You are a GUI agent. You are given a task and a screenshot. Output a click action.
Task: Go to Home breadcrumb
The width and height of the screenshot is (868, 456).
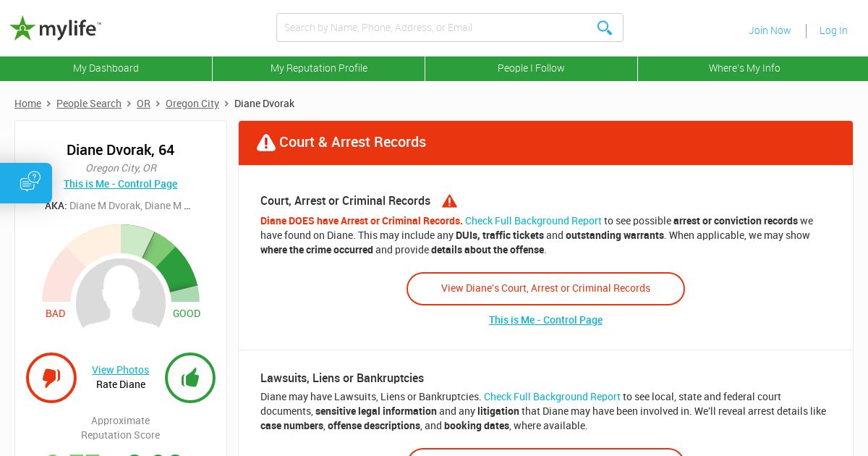point(27,104)
